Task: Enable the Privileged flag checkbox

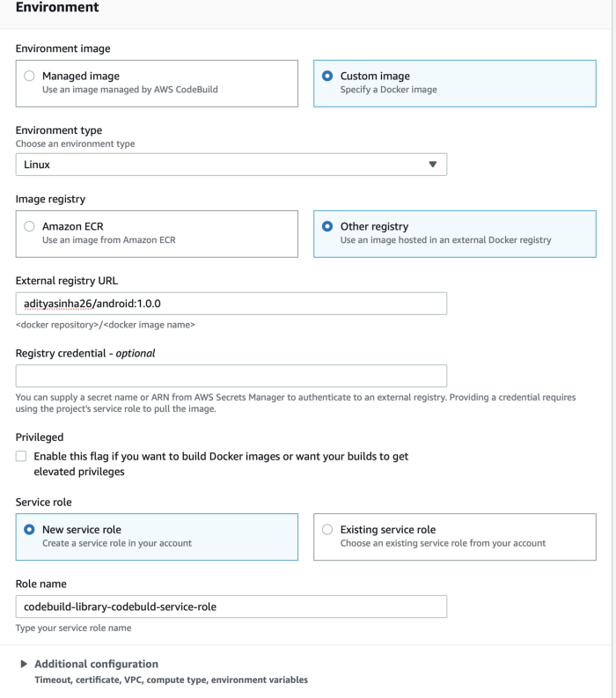Action: [21, 456]
